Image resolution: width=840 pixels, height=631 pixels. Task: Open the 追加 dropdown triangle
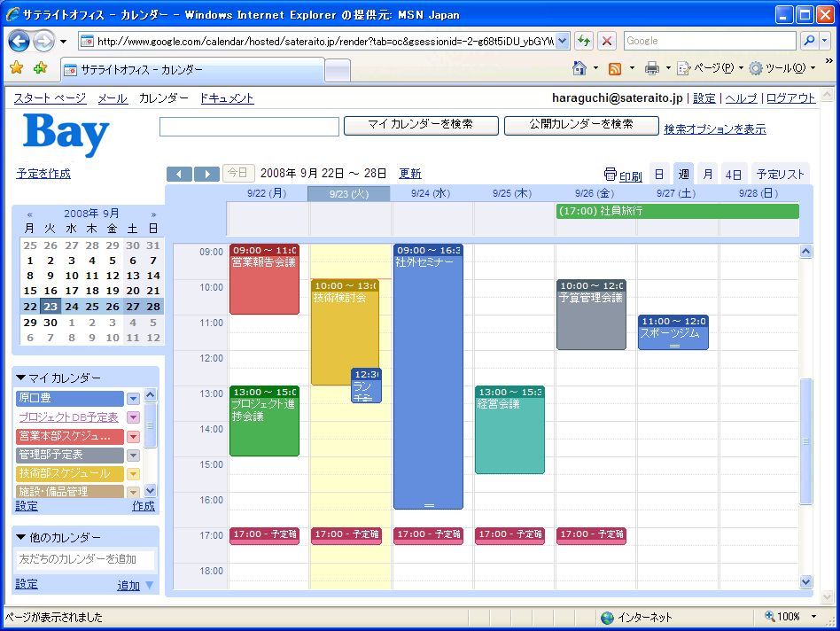click(149, 586)
